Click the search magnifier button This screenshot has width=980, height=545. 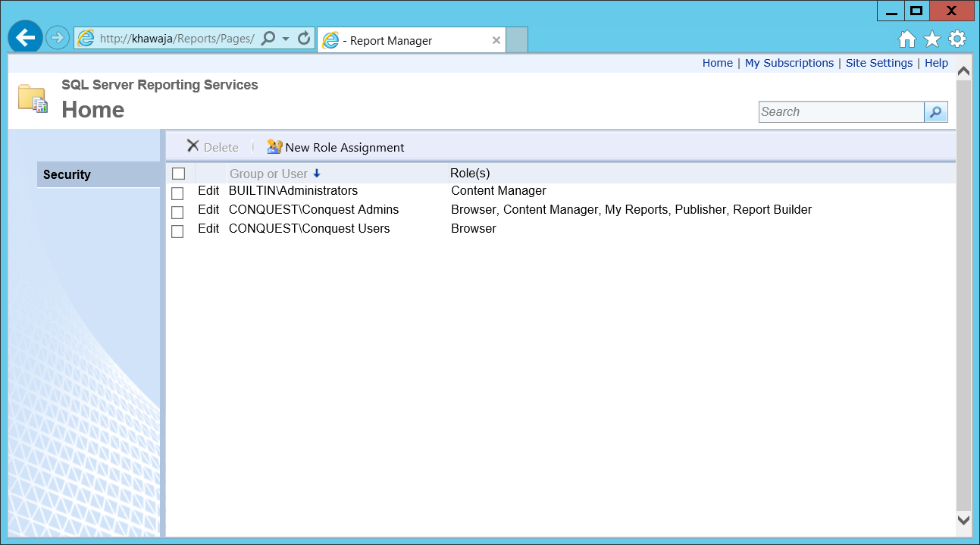pos(936,112)
